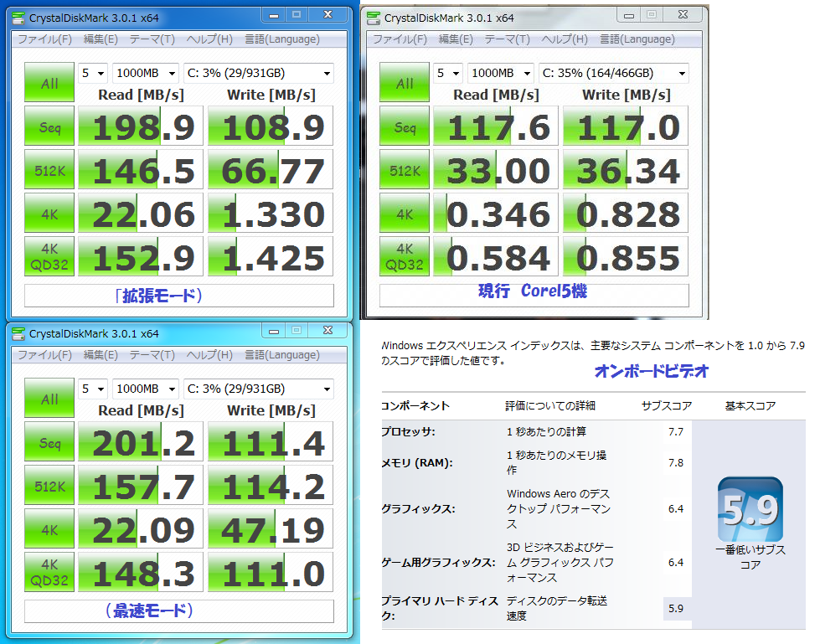The height and width of the screenshot is (644, 820).
Task: Open 1000MB size dropdown in Core i5 window
Action: pos(501,73)
